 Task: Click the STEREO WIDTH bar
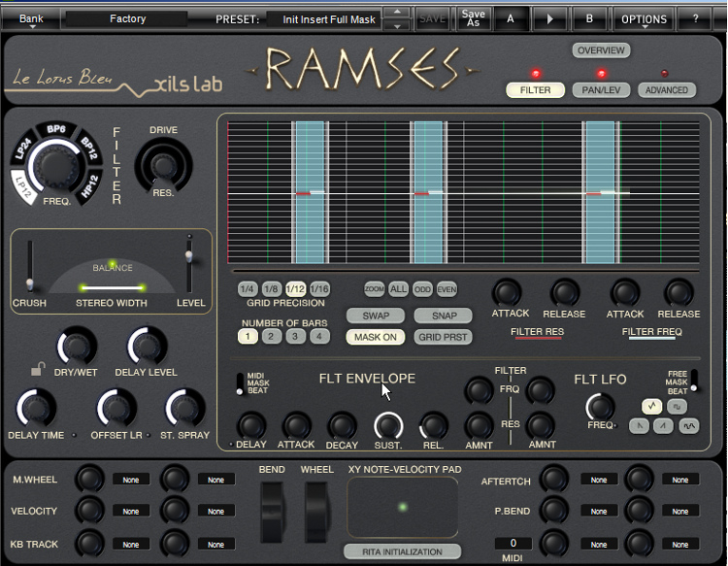[x=112, y=288]
